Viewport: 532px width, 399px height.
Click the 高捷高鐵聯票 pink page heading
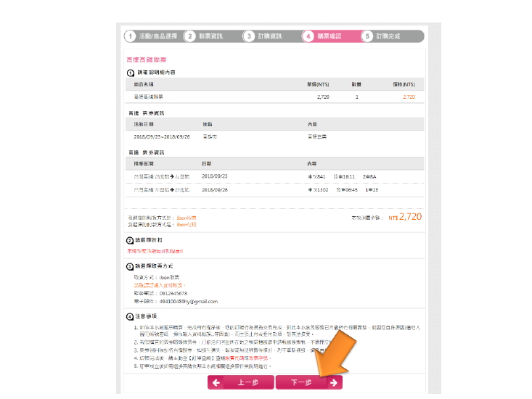tap(146, 59)
